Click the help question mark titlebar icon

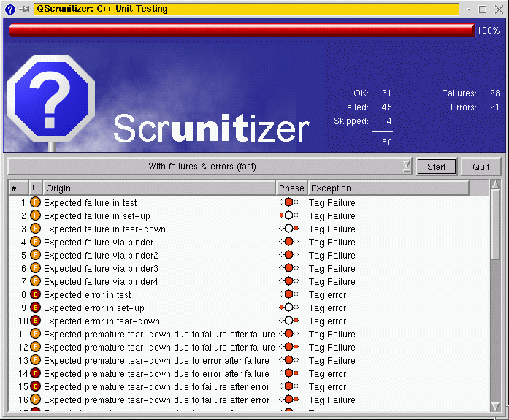[x=10, y=9]
